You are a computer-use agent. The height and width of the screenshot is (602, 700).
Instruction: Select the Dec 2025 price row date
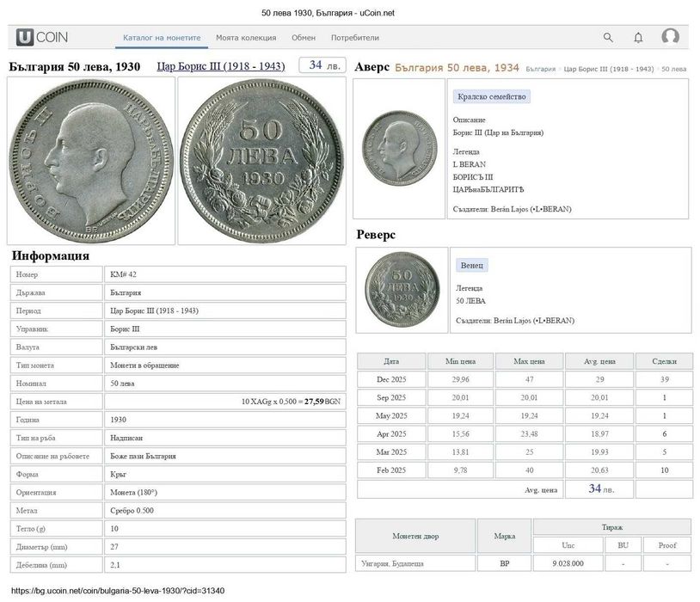(x=391, y=379)
